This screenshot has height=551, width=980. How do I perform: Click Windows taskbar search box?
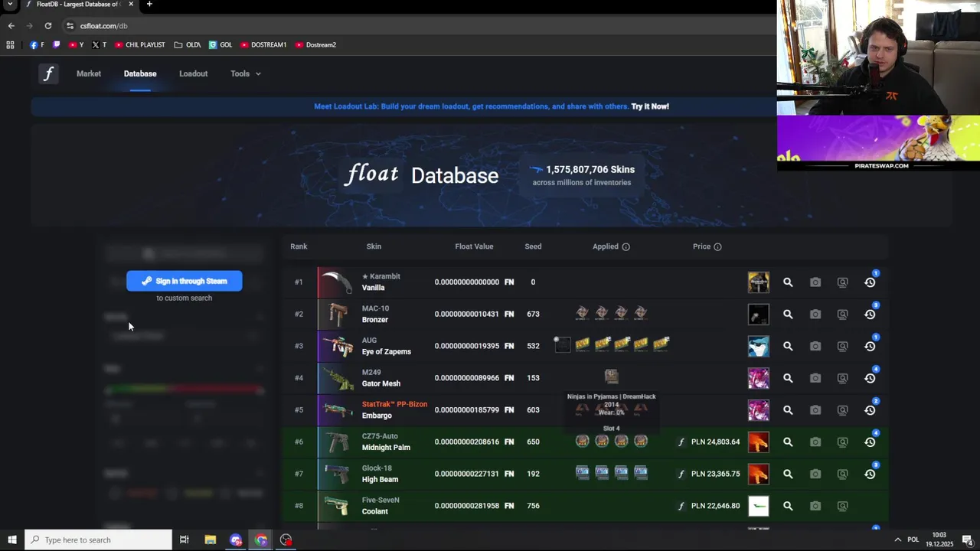pos(98,540)
